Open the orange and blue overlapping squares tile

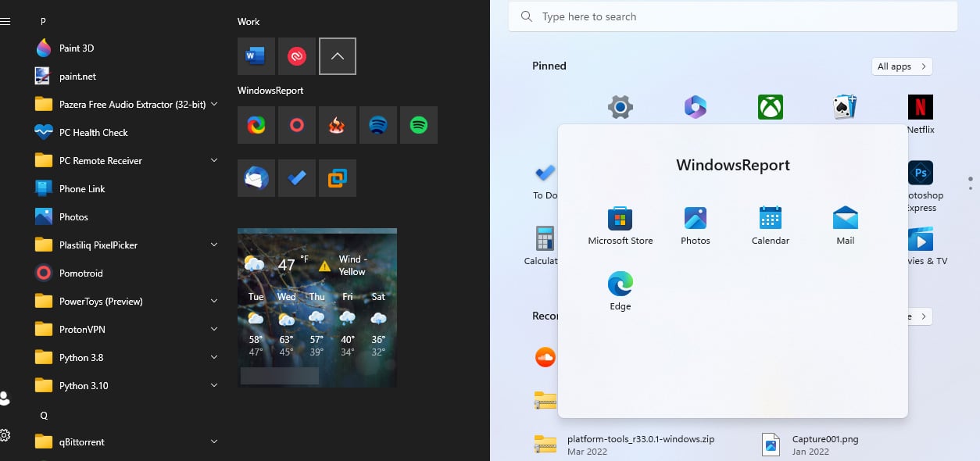tap(338, 178)
